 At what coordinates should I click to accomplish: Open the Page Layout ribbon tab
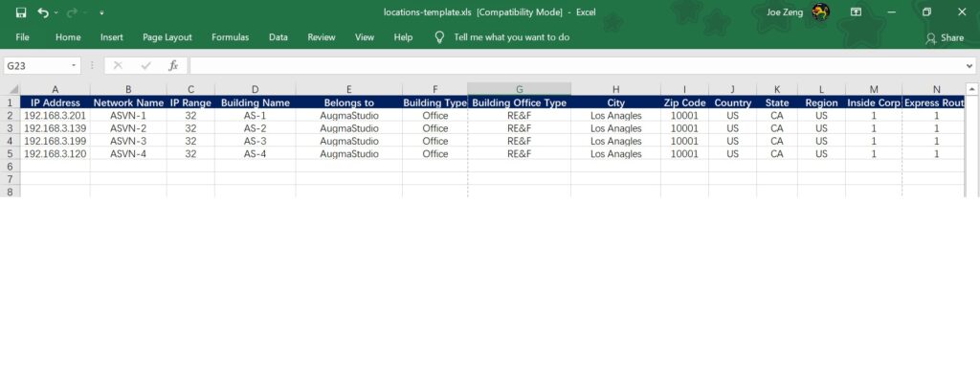click(167, 37)
